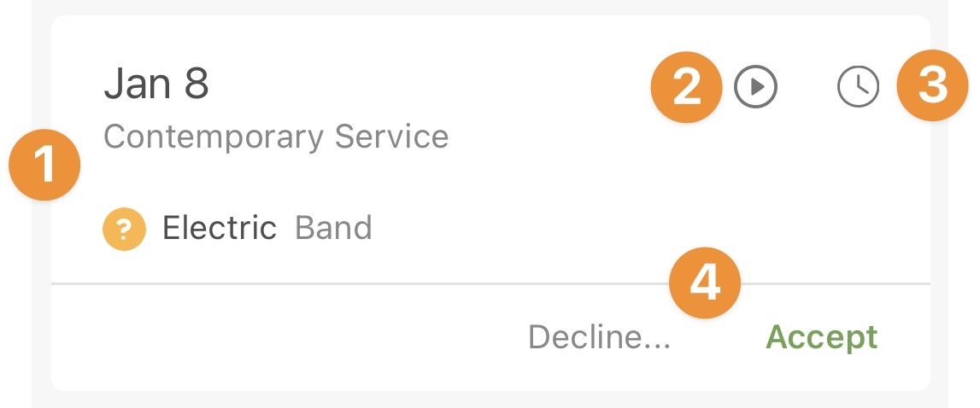Click the empty area left of Decline

coord(287,337)
